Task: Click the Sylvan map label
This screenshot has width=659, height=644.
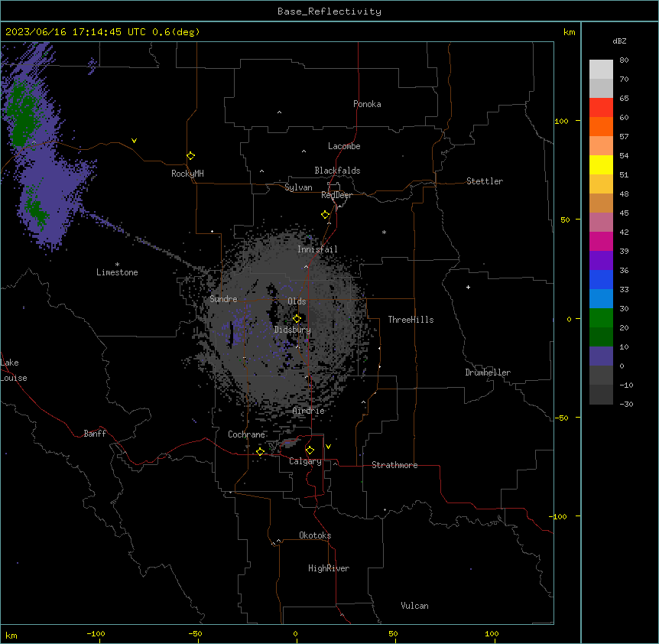Action: [298, 187]
